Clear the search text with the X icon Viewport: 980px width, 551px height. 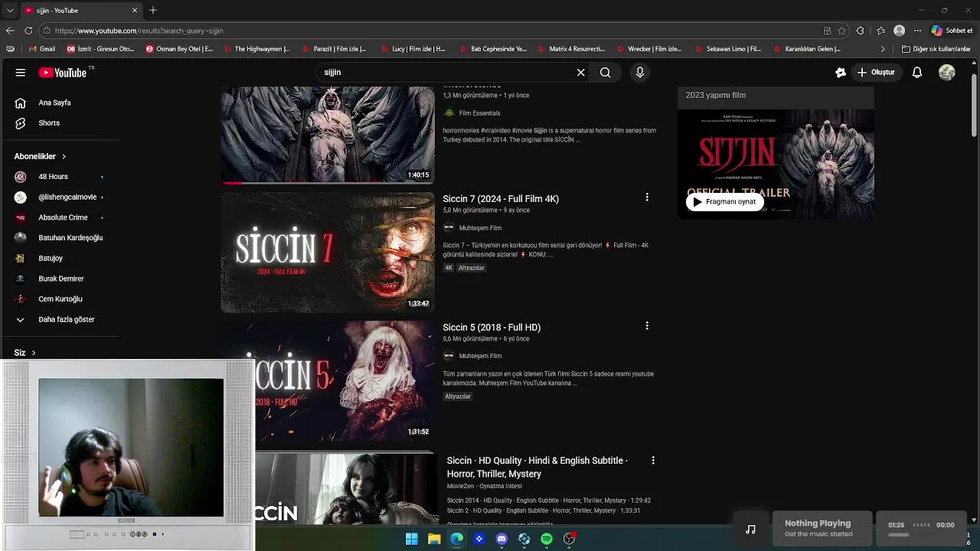pos(580,73)
